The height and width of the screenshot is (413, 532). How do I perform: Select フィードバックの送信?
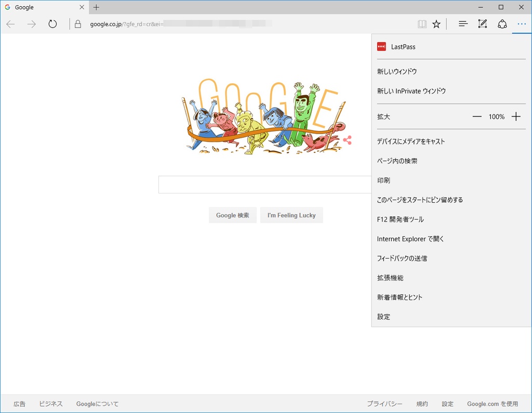click(451, 258)
